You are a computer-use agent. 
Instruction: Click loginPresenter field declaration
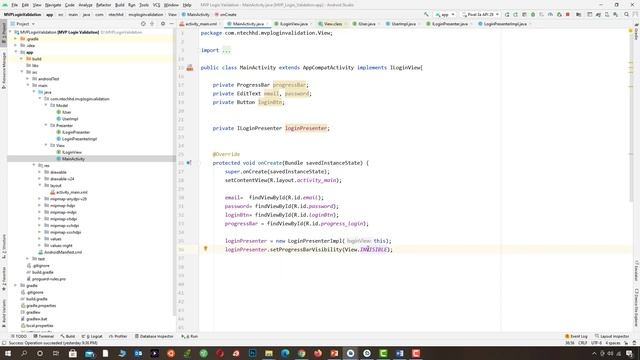tap(306, 128)
